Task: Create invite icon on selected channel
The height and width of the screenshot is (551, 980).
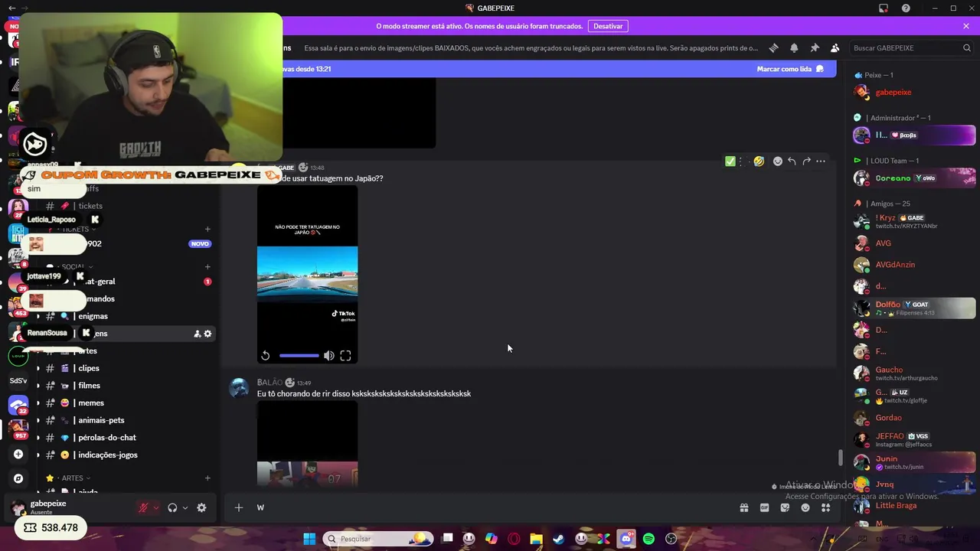Action: (x=197, y=334)
